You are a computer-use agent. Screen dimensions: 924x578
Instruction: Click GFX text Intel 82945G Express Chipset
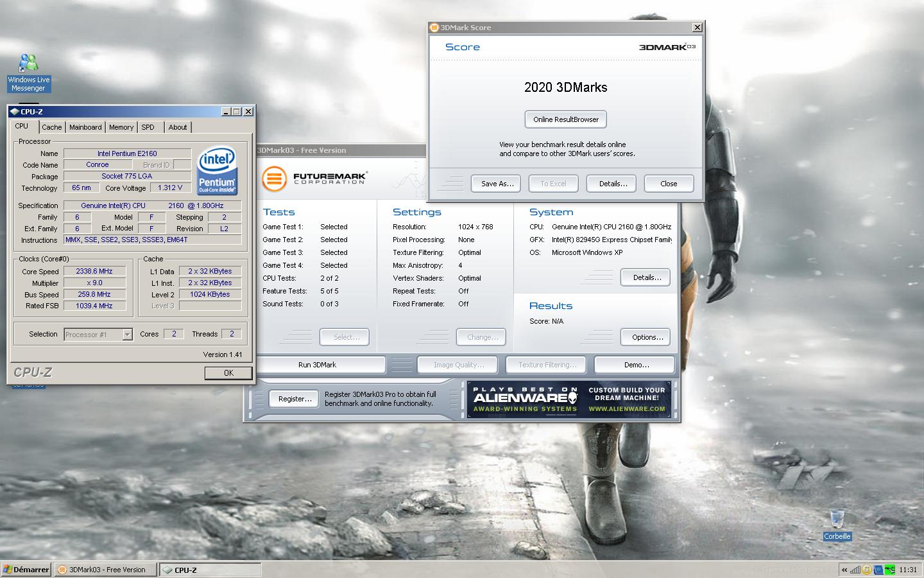point(612,240)
